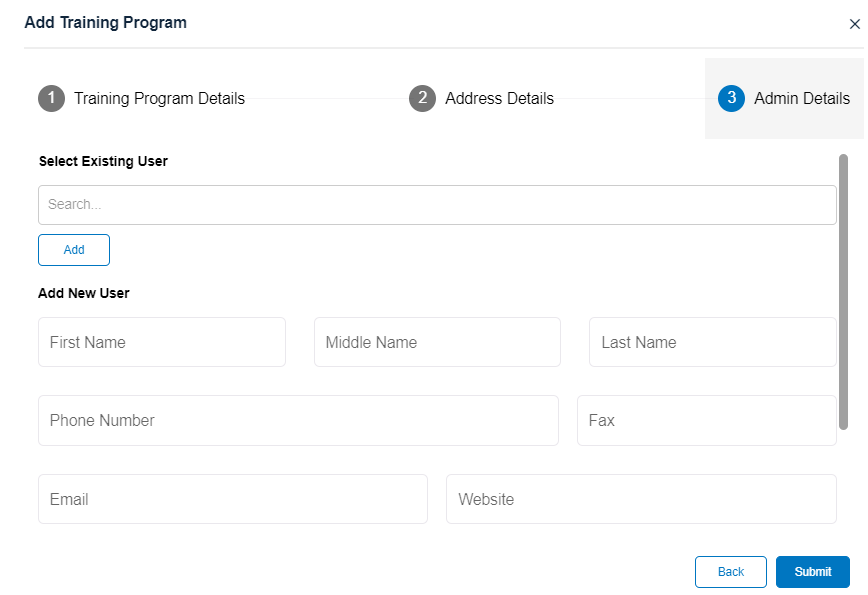Focus the First Name field
Viewport: 868px width, 595px height.
pos(162,342)
